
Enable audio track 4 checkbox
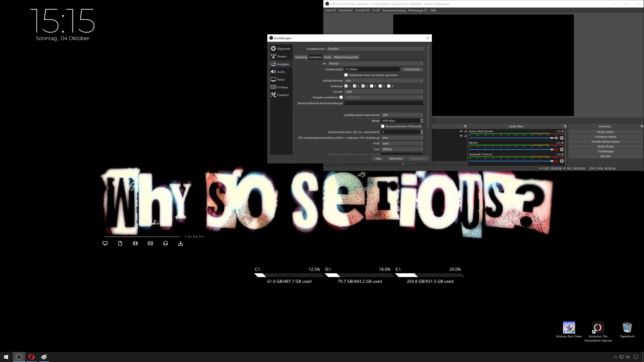[x=372, y=86]
